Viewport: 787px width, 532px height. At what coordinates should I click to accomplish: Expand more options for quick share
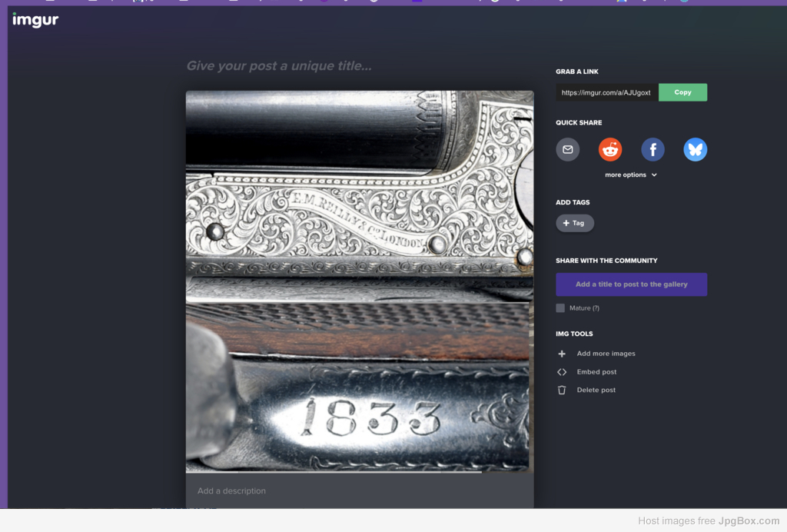pyautogui.click(x=631, y=175)
